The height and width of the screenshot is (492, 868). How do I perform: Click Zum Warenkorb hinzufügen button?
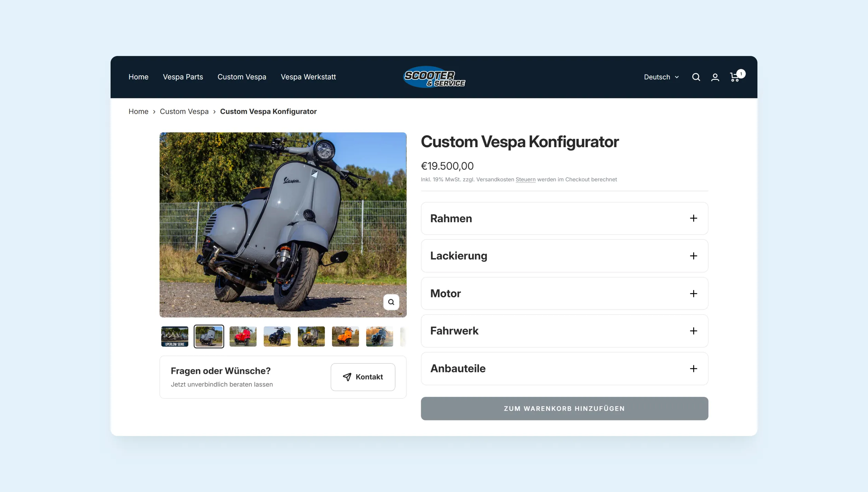coord(564,408)
